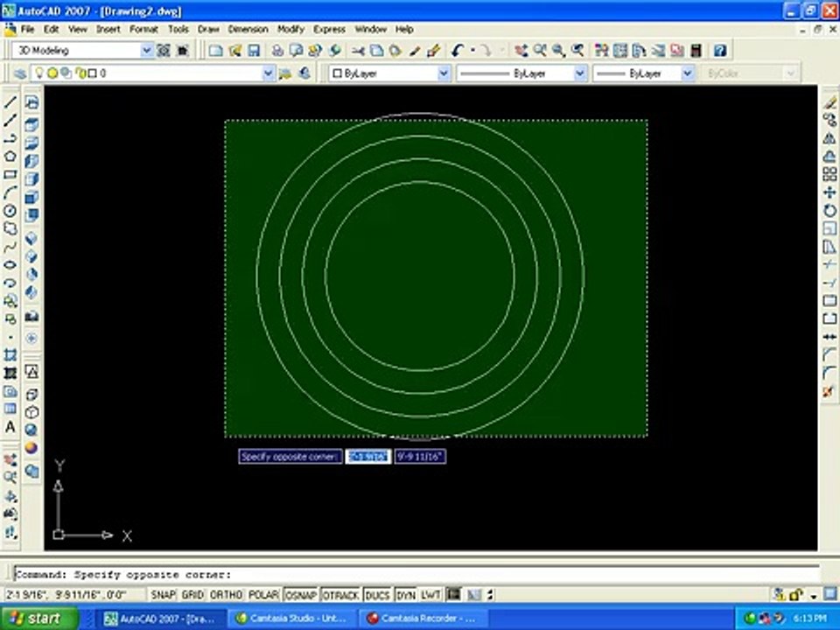Viewport: 840px width, 630px height.
Task: Toggle POLAR tracking in status bar
Action: pos(263,595)
